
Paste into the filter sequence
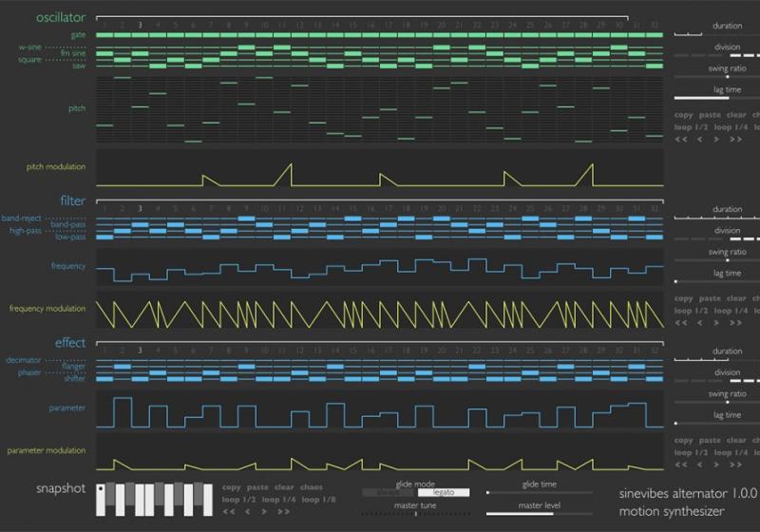710,298
